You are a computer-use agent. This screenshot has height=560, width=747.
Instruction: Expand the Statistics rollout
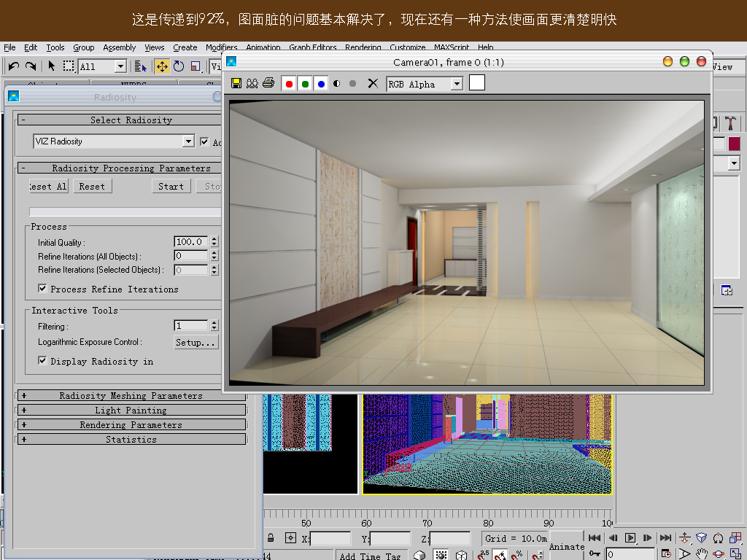click(131, 439)
